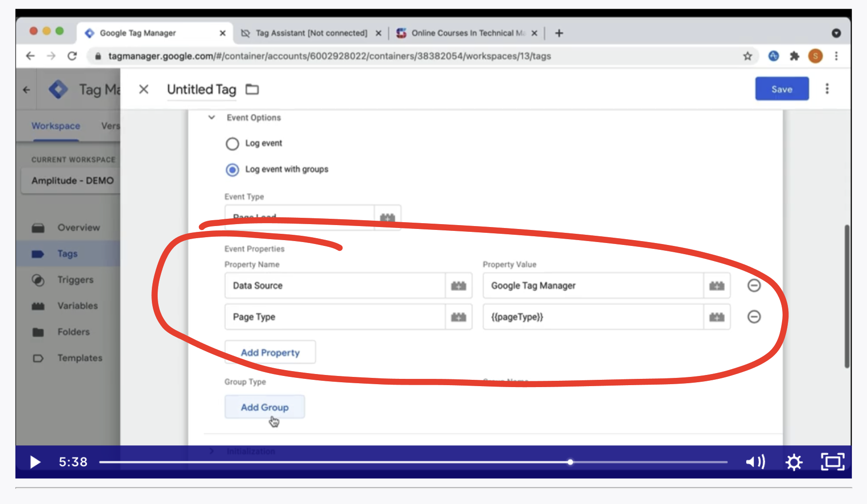The image size is (867, 504).
Task: Collapse the Event Options section
Action: pyautogui.click(x=212, y=117)
